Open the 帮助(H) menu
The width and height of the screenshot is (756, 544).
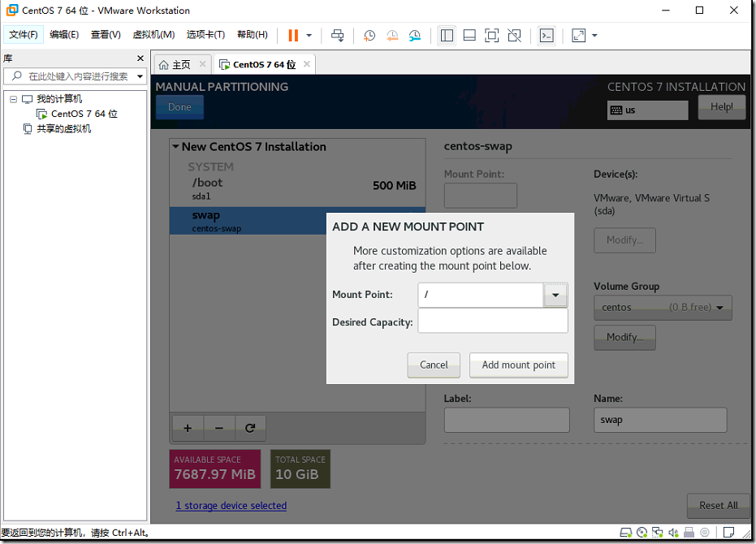pyautogui.click(x=253, y=34)
